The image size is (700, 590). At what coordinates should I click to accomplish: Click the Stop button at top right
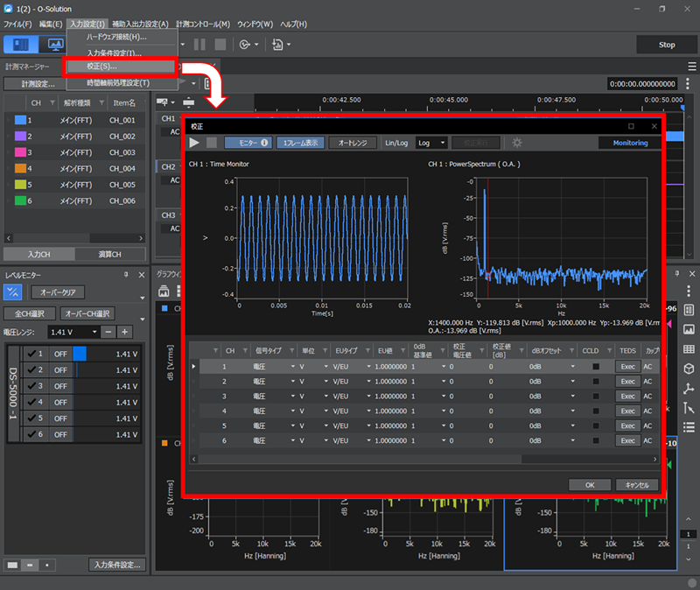pyautogui.click(x=667, y=45)
